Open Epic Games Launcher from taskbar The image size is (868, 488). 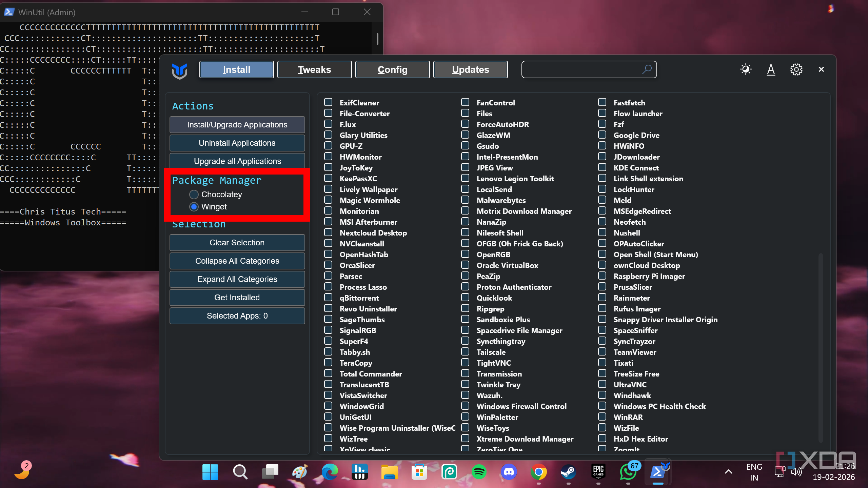tap(598, 472)
